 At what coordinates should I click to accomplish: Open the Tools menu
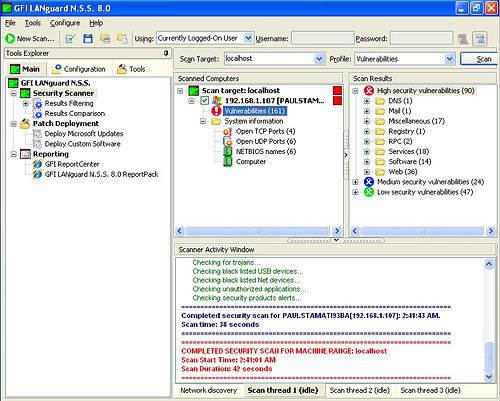click(x=33, y=23)
